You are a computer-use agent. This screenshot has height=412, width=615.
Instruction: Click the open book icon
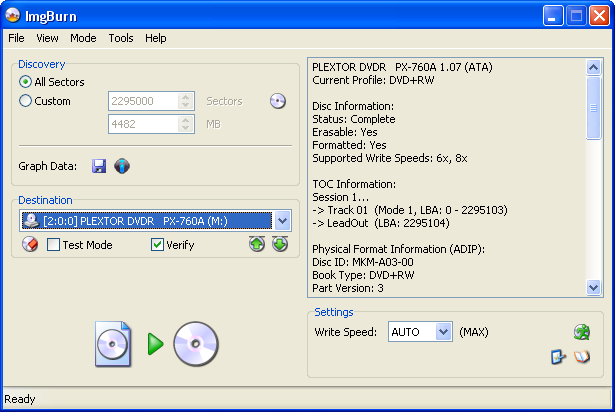pyautogui.click(x=582, y=357)
